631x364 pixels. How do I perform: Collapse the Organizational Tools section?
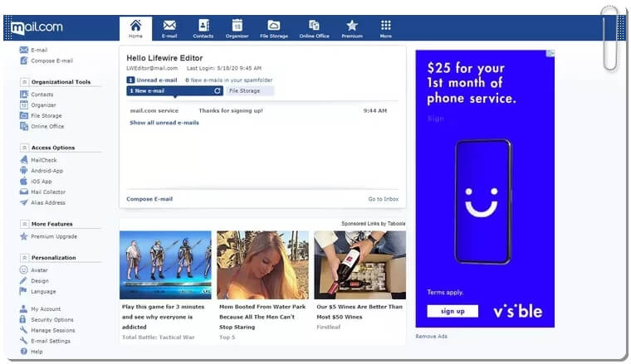[x=24, y=82]
